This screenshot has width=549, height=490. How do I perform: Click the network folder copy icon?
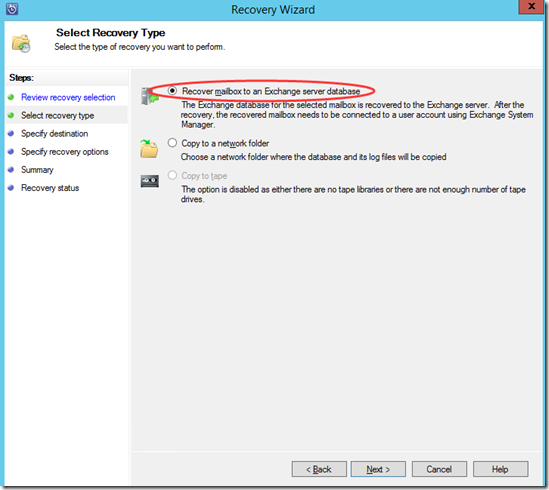(x=149, y=149)
